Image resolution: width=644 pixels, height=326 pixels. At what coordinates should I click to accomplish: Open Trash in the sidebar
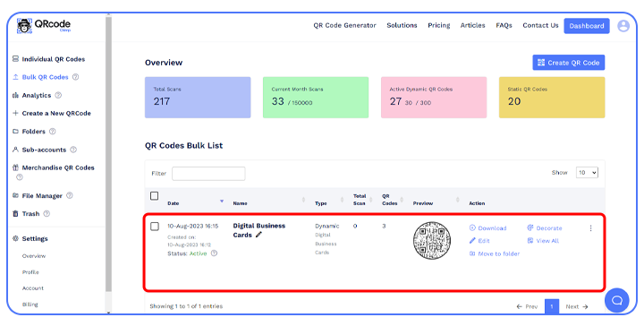point(30,214)
